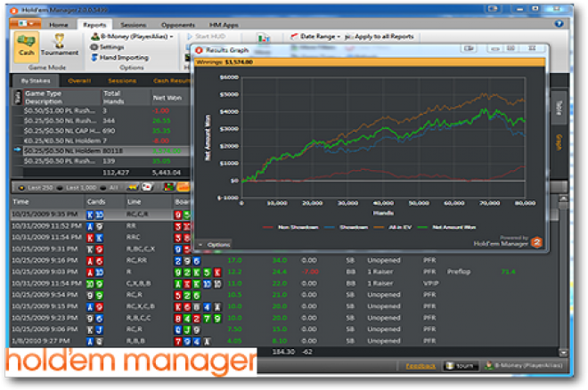Open the Cash Results report tab
This screenshot has width=588, height=390.
click(171, 80)
